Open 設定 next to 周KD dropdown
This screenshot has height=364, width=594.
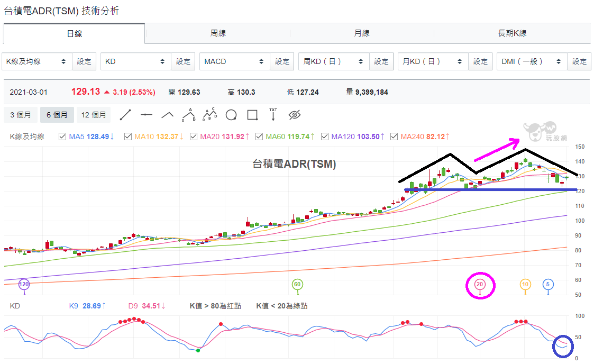[x=381, y=61]
